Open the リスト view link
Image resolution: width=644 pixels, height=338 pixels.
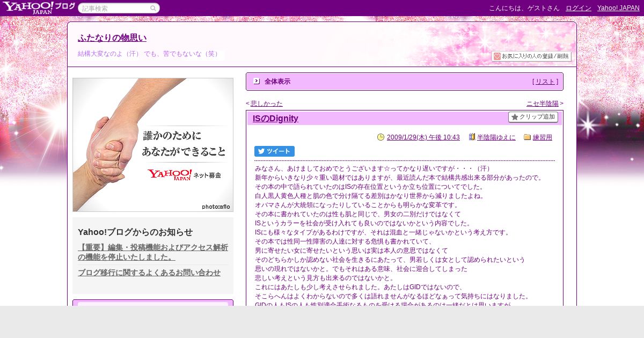[x=545, y=82]
